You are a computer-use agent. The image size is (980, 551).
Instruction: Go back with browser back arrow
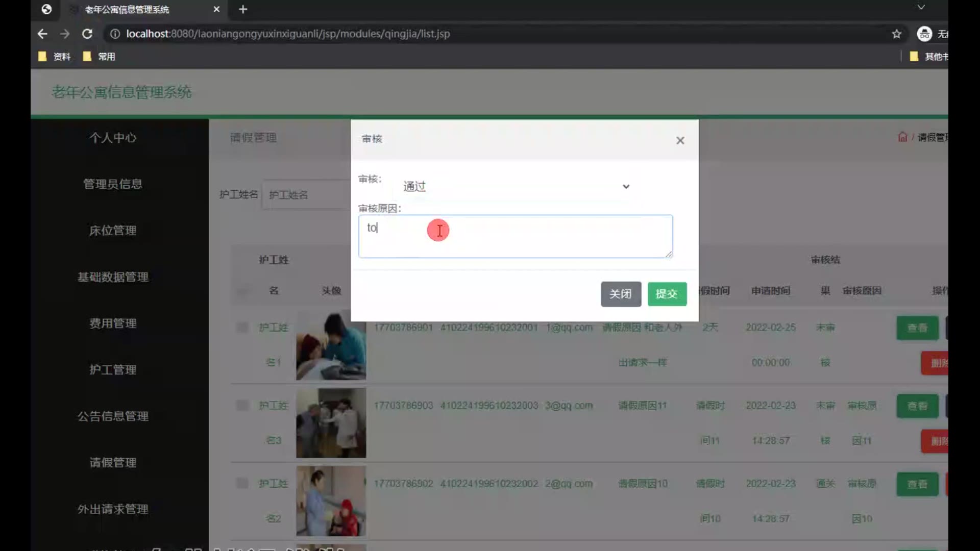[x=42, y=34]
